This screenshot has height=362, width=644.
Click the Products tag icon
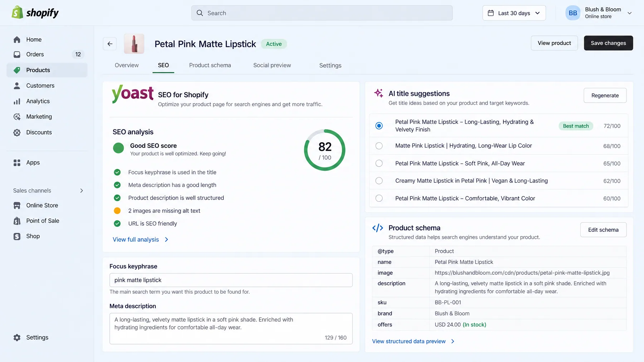tap(17, 70)
